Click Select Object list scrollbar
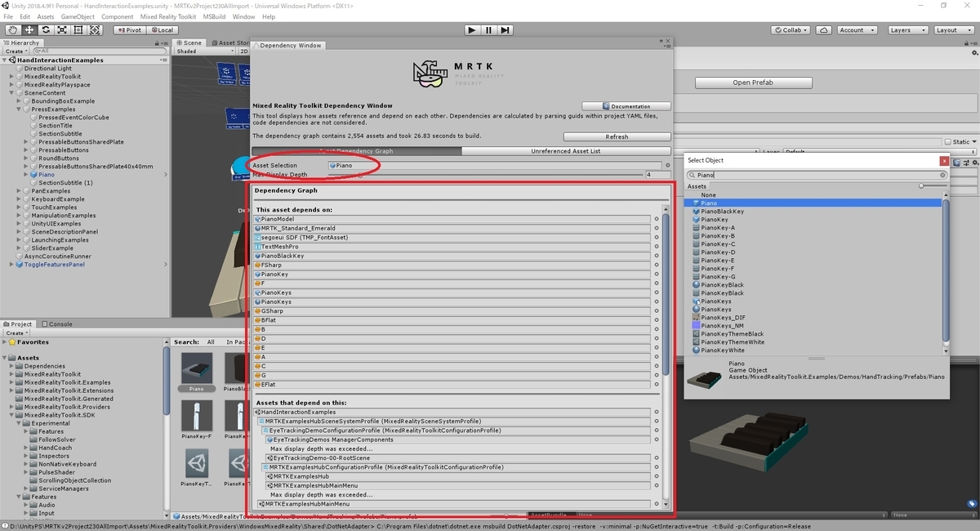Image resolution: width=980 pixels, height=531 pixels. pyautogui.click(x=947, y=270)
